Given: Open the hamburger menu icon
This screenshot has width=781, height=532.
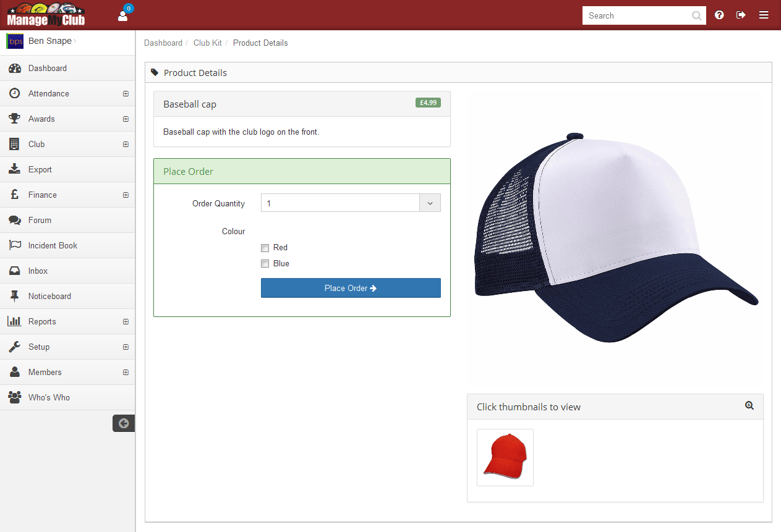Looking at the screenshot, I should click(764, 15).
